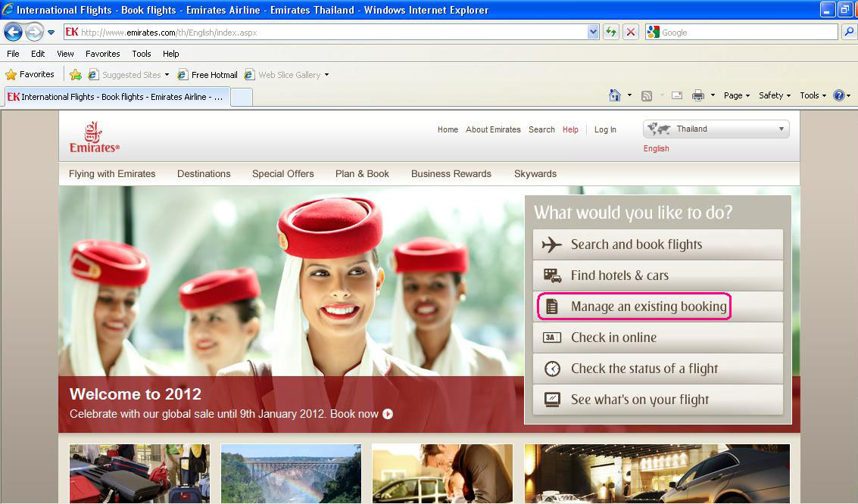Viewport: 858px width, 504px height.
Task: Click the Read Mail envelope icon
Action: pyautogui.click(x=677, y=95)
